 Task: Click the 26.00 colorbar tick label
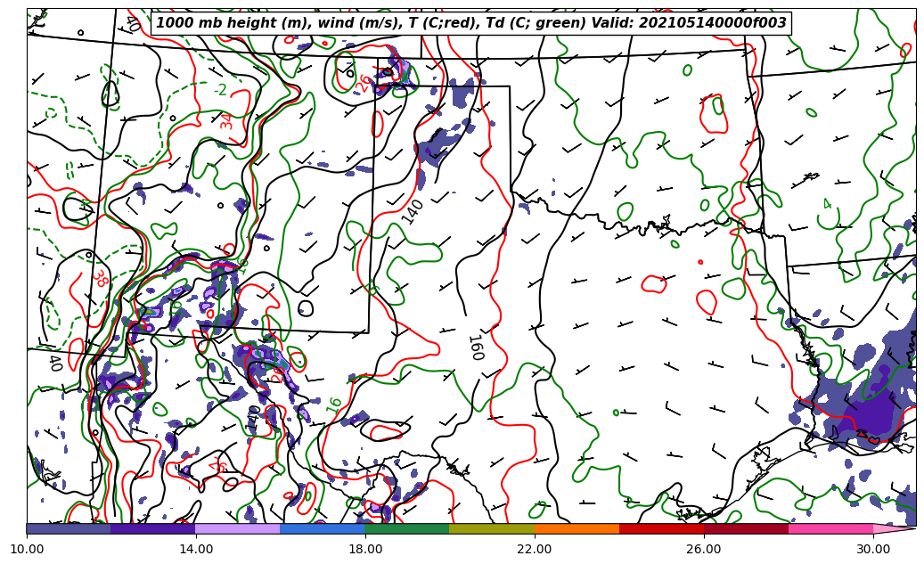[x=704, y=549]
